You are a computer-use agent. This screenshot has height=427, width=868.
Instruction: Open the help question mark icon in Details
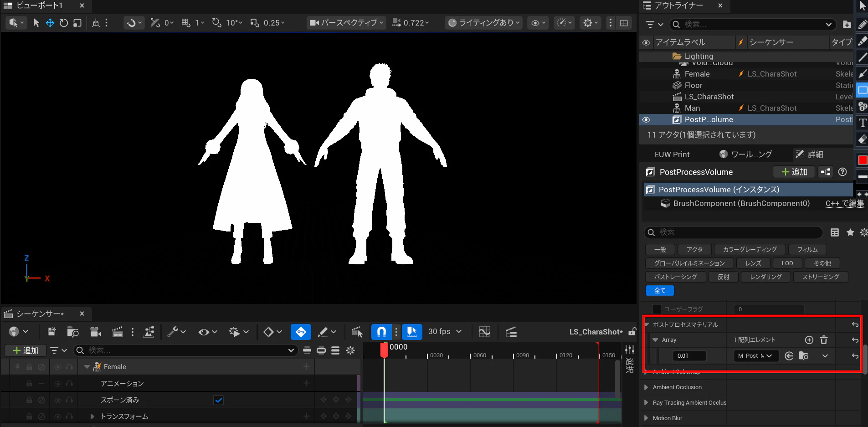[x=842, y=172]
